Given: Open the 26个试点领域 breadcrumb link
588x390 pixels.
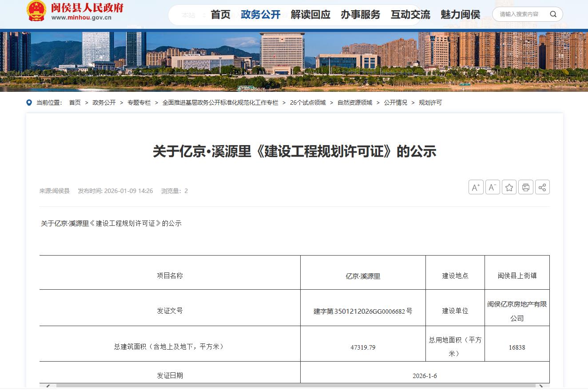Looking at the screenshot, I should click(308, 103).
